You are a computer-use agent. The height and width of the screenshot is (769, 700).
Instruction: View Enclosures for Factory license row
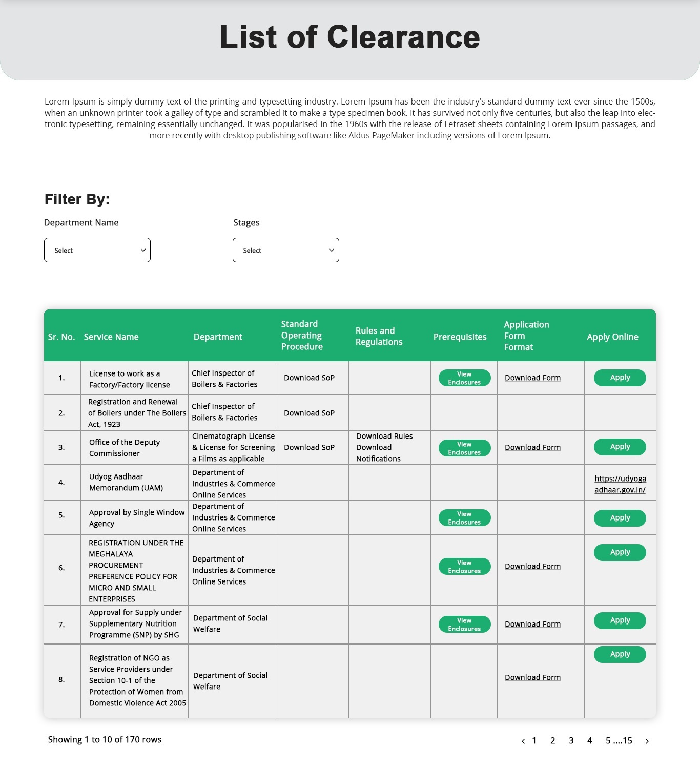464,378
